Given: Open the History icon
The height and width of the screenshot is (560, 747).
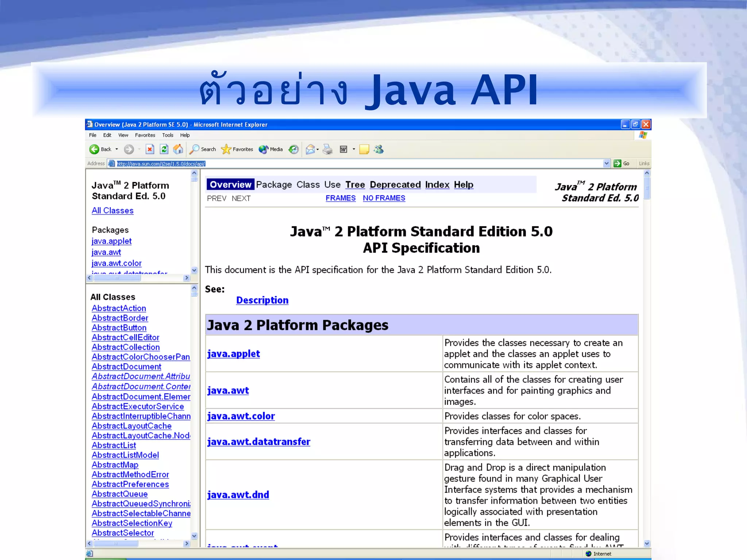Looking at the screenshot, I should pos(293,149).
